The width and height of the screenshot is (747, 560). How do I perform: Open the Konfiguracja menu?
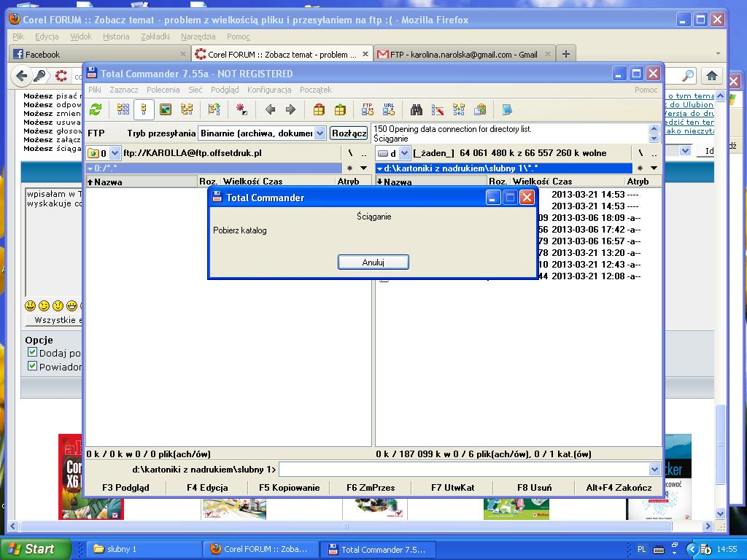[x=268, y=90]
